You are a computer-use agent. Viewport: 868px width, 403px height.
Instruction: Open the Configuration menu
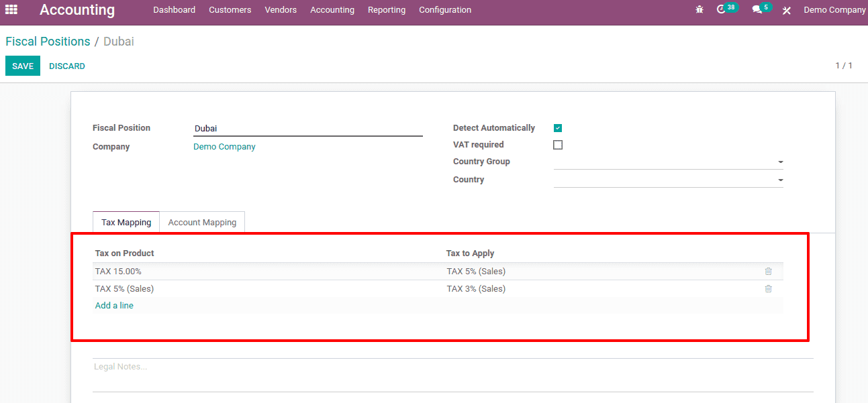click(x=445, y=10)
